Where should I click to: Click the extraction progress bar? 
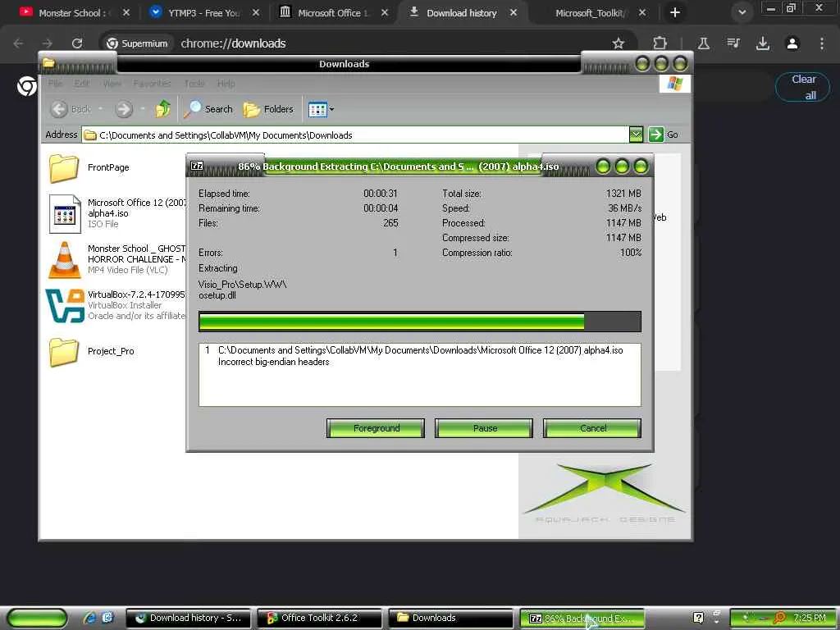tap(419, 322)
